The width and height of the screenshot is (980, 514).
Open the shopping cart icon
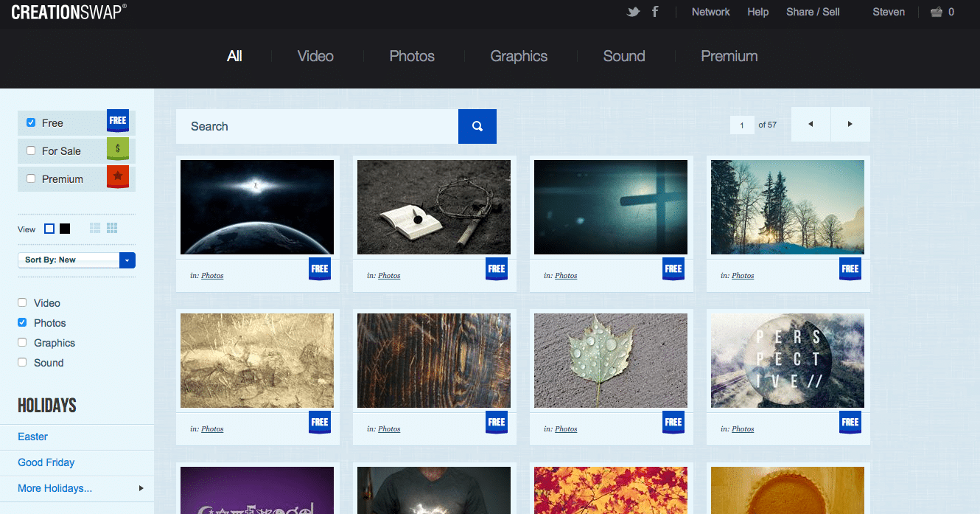(x=937, y=12)
